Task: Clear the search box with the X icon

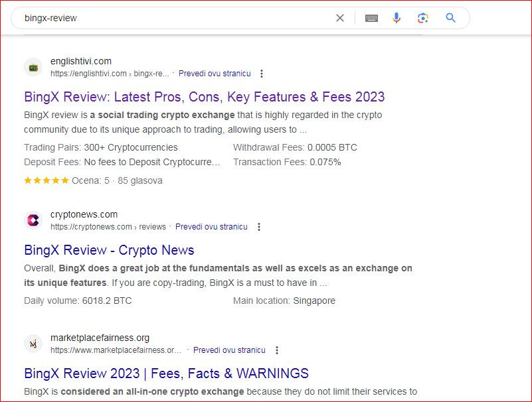Action: 340,18
